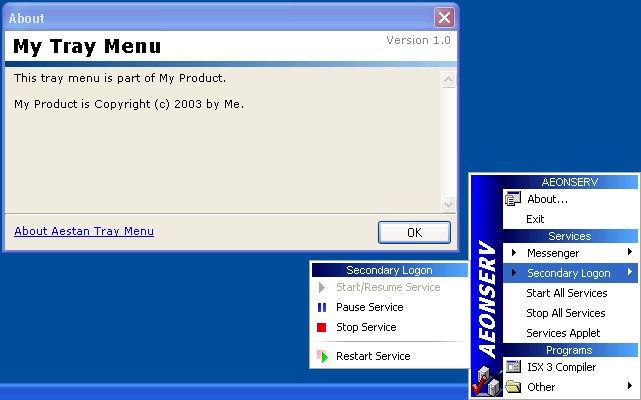Image resolution: width=641 pixels, height=400 pixels.
Task: Click the 'This tray menu is part' line
Action: [120, 78]
